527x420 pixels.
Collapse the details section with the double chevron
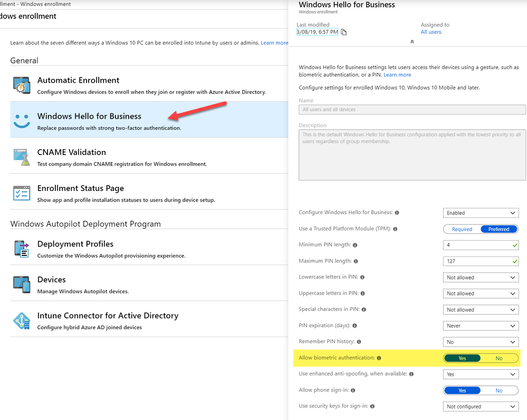click(x=412, y=42)
